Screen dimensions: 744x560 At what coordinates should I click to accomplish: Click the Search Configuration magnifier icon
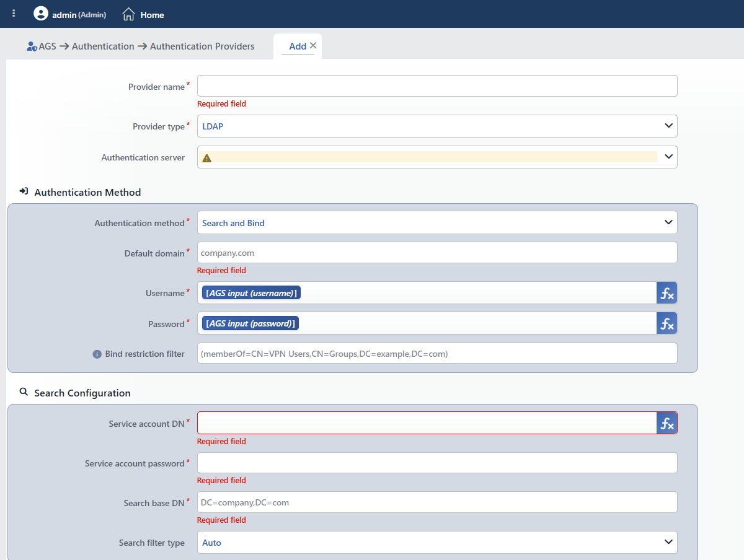[x=24, y=392]
